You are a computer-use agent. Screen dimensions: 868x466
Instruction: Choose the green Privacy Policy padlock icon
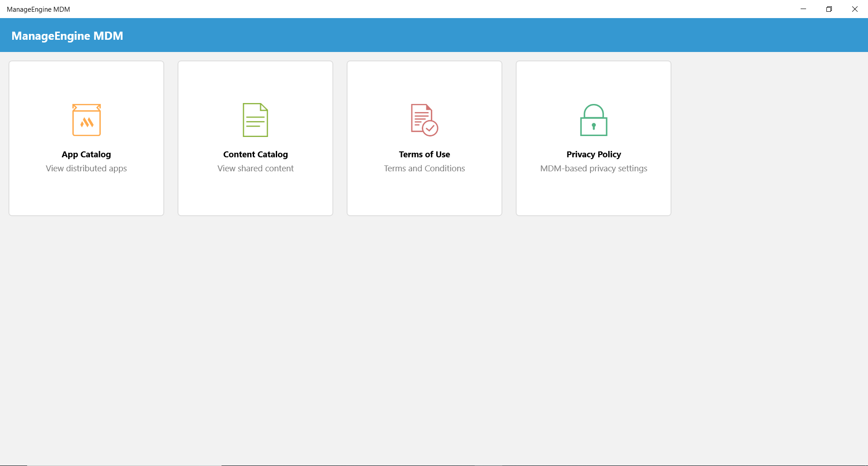pos(594,120)
